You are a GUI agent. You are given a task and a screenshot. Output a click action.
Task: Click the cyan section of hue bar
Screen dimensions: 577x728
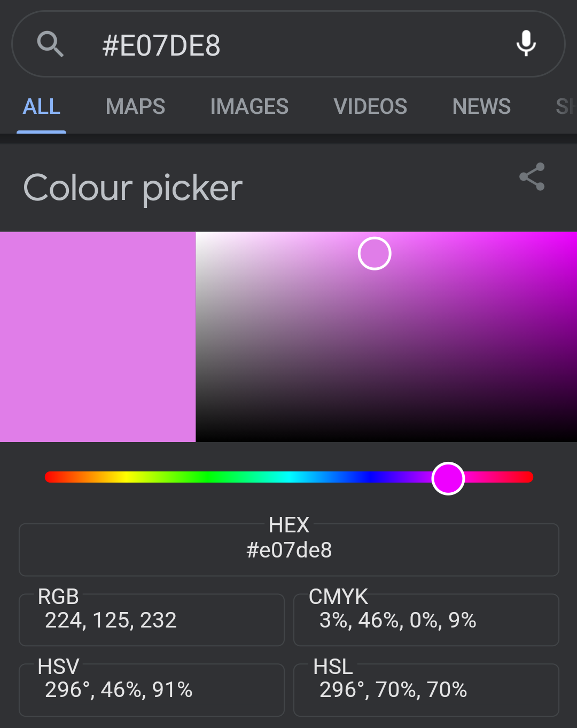[x=289, y=477]
